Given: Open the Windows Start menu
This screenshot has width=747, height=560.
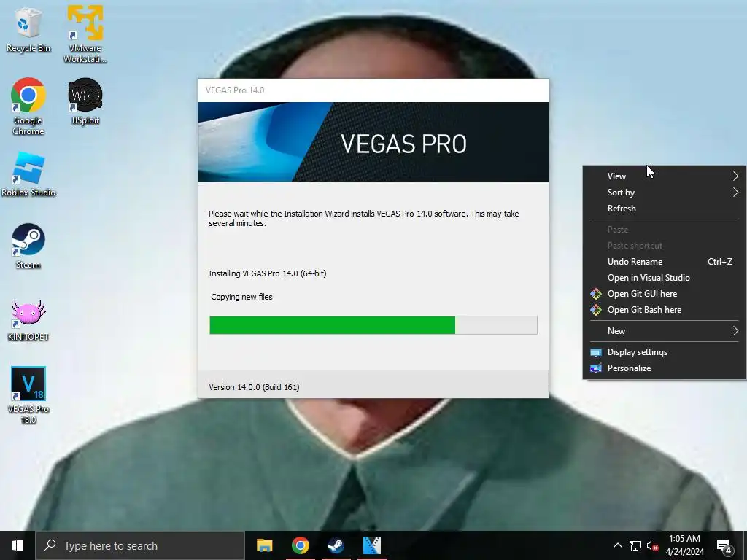Looking at the screenshot, I should pos(18,545).
